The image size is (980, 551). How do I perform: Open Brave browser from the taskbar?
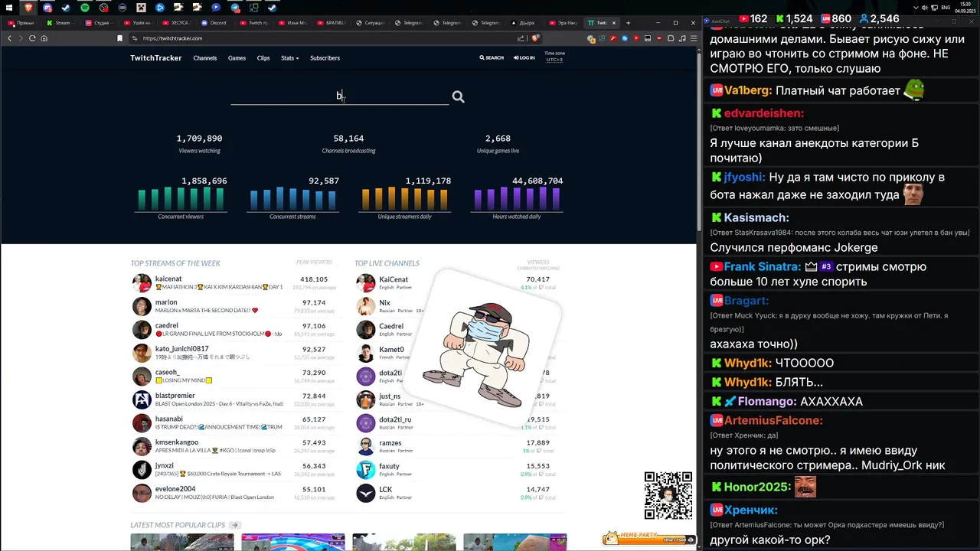click(x=29, y=7)
